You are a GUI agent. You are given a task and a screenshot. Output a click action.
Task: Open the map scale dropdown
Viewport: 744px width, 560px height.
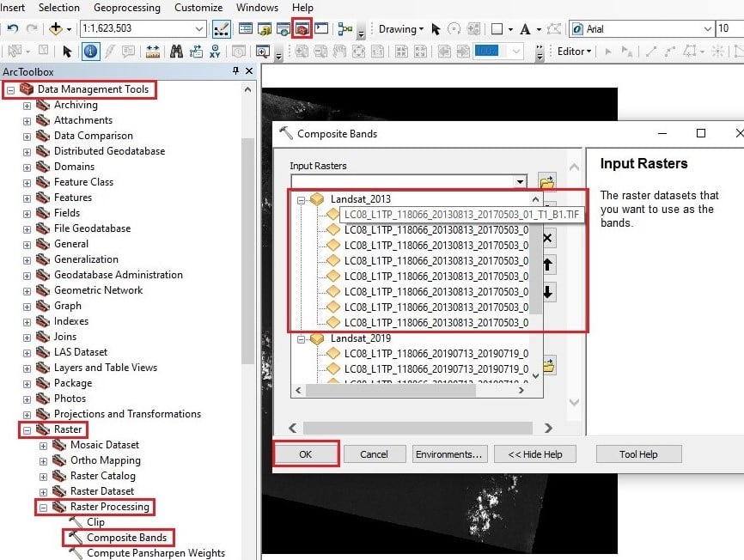tap(199, 29)
